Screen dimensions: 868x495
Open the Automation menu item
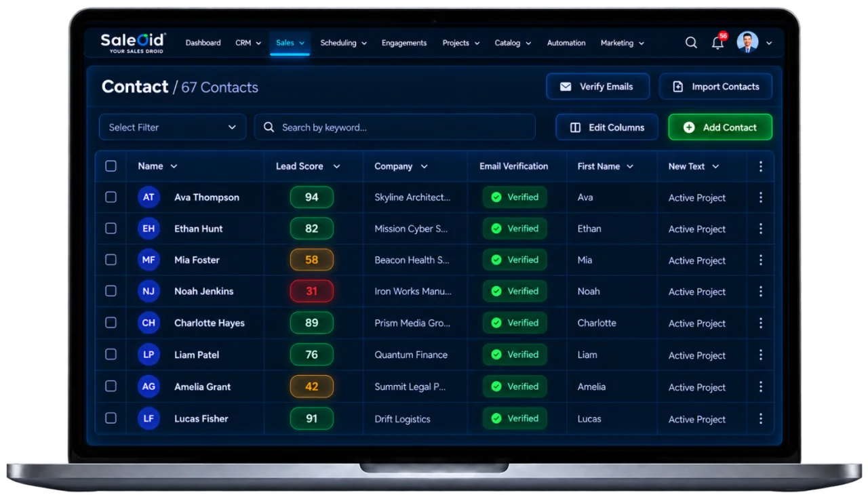[566, 43]
